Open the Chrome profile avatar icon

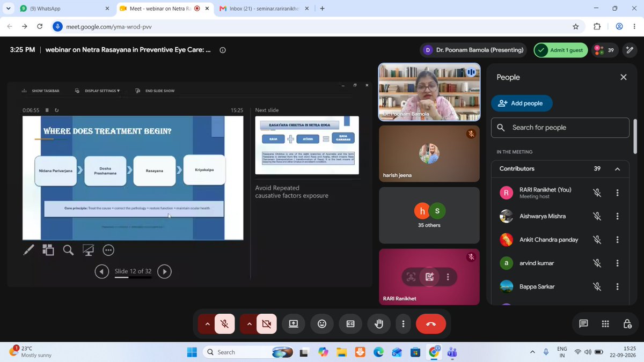pyautogui.click(x=619, y=26)
